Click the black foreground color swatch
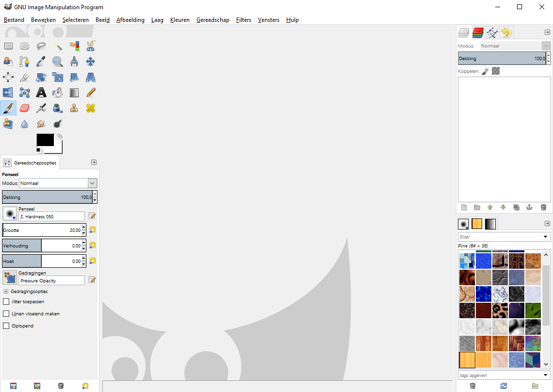The height and width of the screenshot is (392, 553). pos(45,140)
